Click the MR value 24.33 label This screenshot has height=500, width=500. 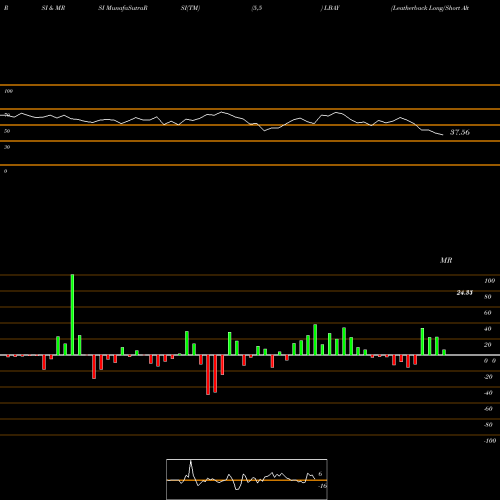(x=464, y=293)
